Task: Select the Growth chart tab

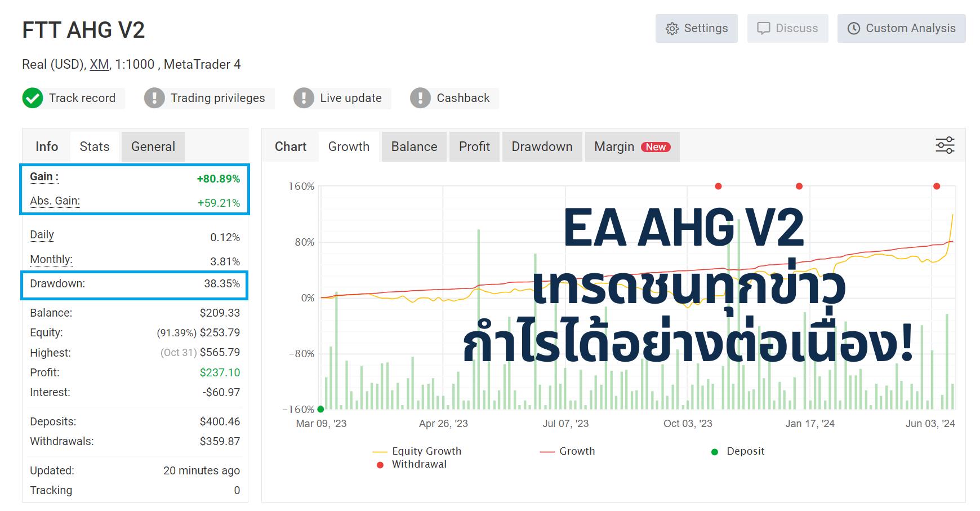Action: click(349, 146)
